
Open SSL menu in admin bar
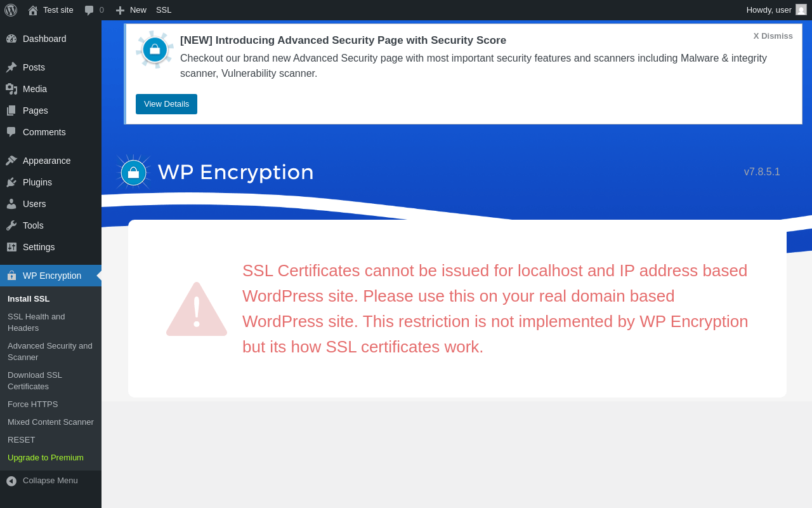(164, 10)
